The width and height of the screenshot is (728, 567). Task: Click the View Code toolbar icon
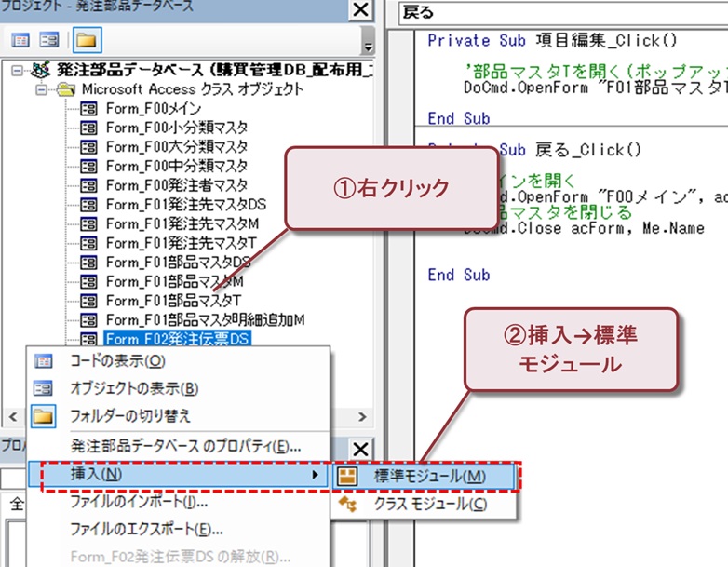(x=20, y=41)
